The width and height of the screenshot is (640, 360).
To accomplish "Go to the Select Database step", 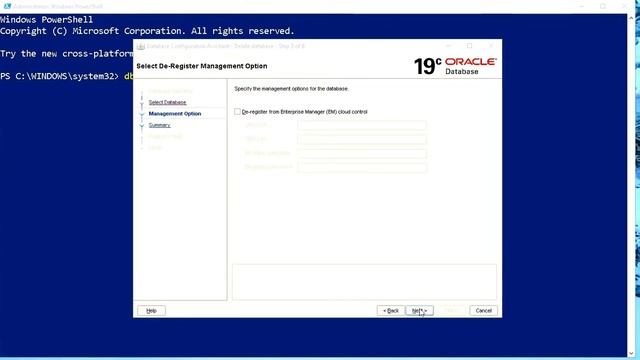I will point(167,102).
